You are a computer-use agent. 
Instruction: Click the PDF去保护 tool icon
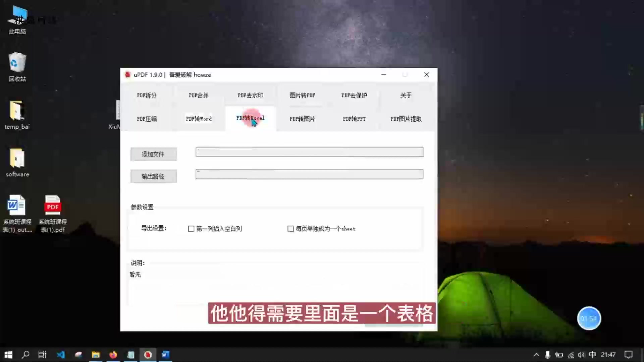pyautogui.click(x=354, y=95)
